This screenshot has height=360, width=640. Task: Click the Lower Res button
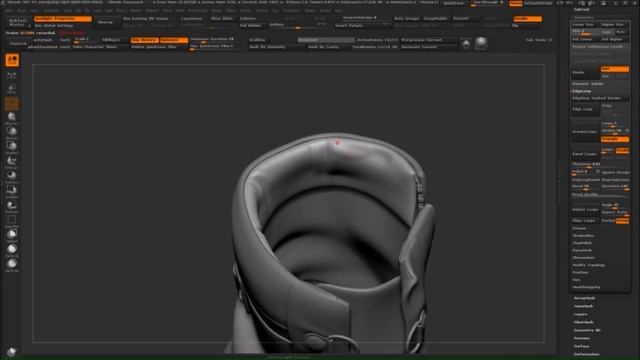[585, 24]
